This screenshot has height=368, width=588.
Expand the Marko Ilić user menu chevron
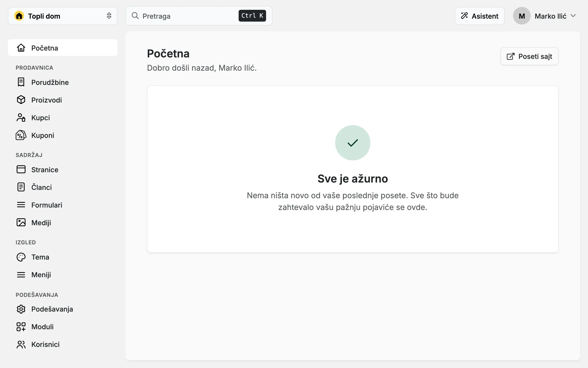coord(573,16)
